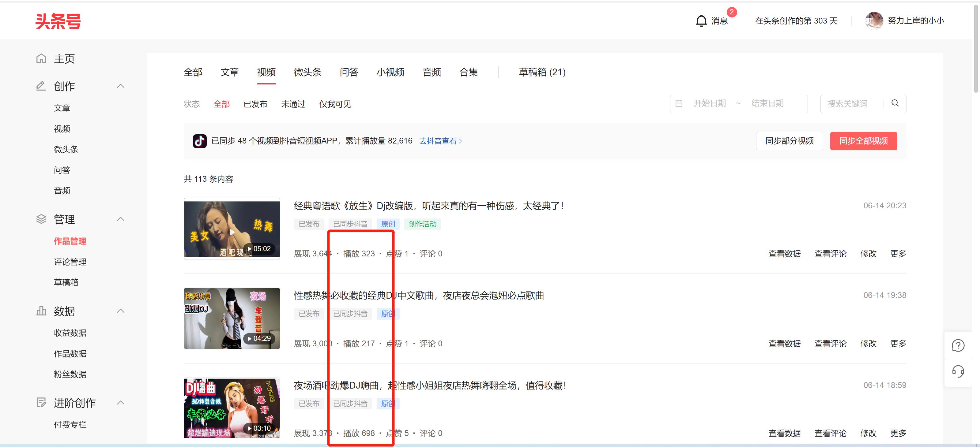Image resolution: width=980 pixels, height=447 pixels.
Task: Collapse the 管理 sidebar section
Action: coord(121,219)
